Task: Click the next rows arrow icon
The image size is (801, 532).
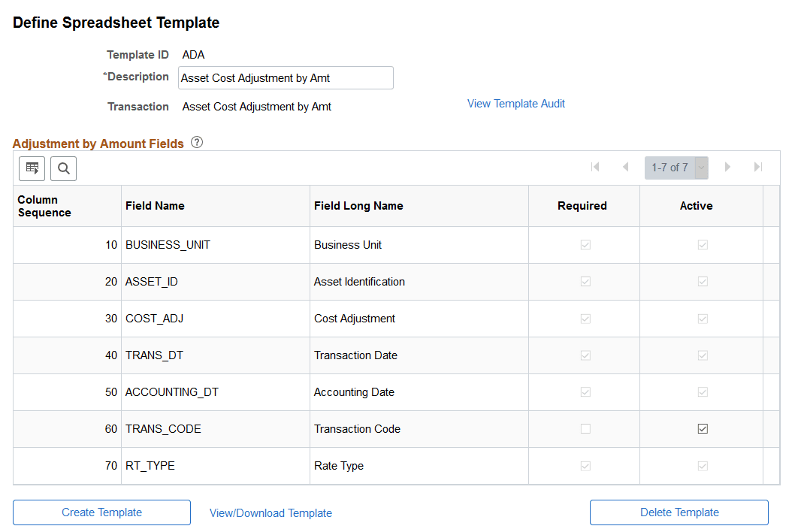Action: [727, 167]
